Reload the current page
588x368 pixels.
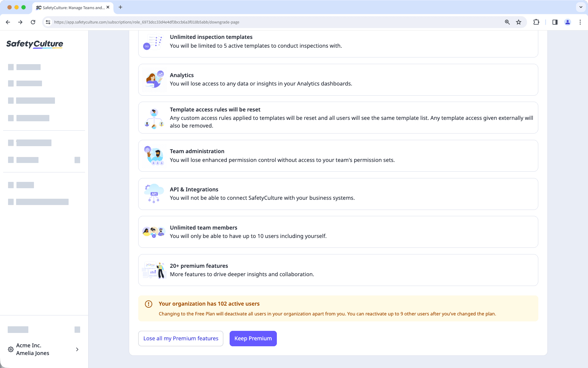pos(33,22)
